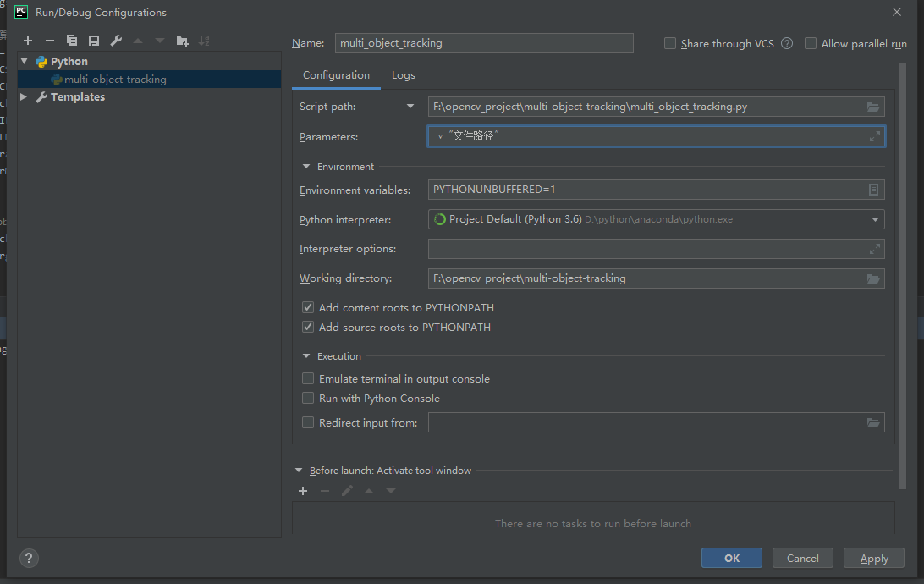Enable Share through VCS checkbox
This screenshot has height=584, width=924.
coord(670,43)
